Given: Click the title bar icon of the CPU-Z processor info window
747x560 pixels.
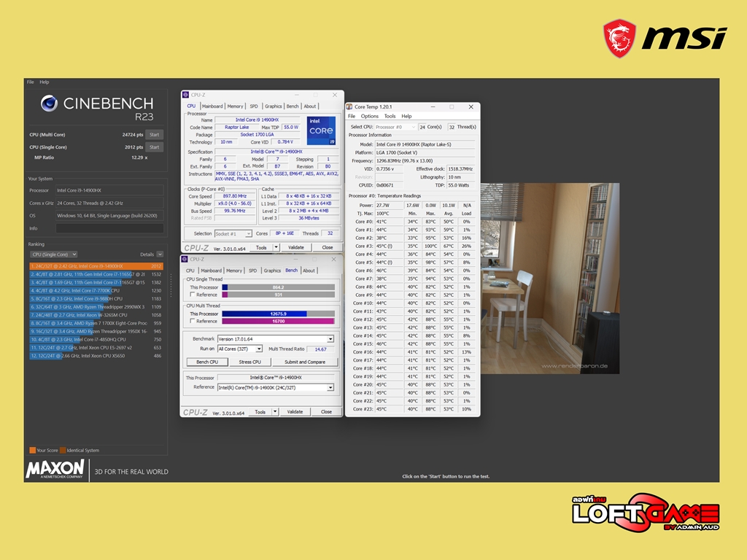Looking at the screenshot, I should [x=186, y=95].
